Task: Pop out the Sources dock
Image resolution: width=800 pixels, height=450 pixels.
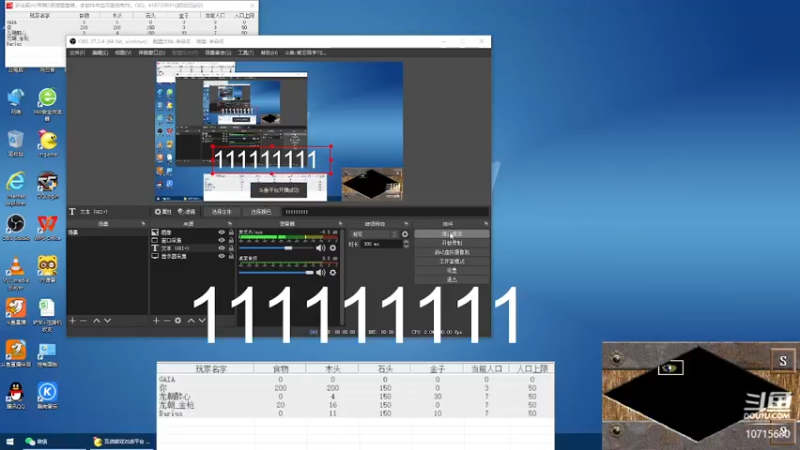Action: click(230, 224)
